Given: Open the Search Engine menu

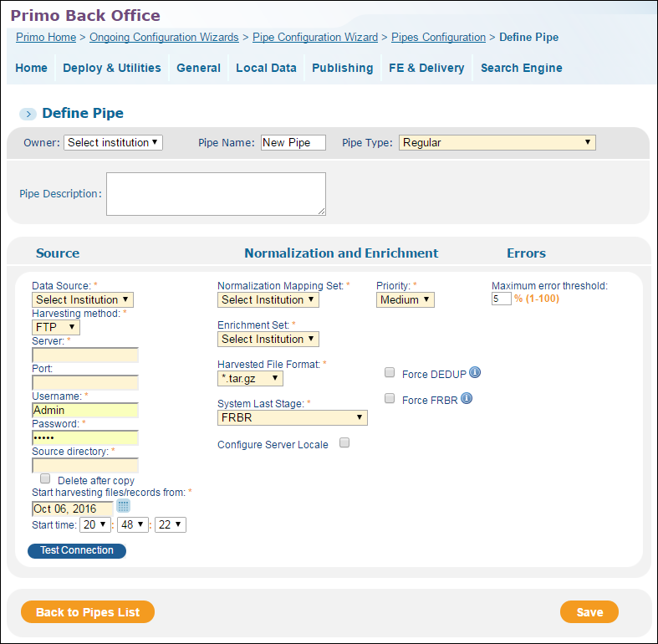Looking at the screenshot, I should 522,68.
